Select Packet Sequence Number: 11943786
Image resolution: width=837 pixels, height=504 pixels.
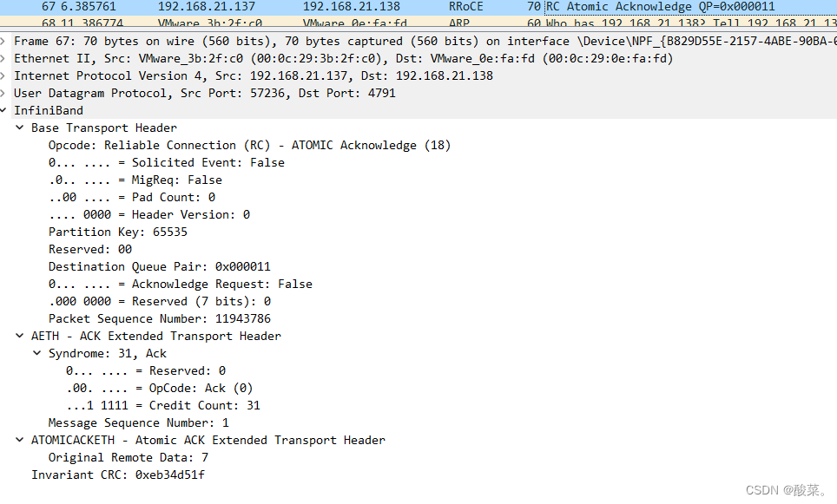pyautogui.click(x=160, y=318)
